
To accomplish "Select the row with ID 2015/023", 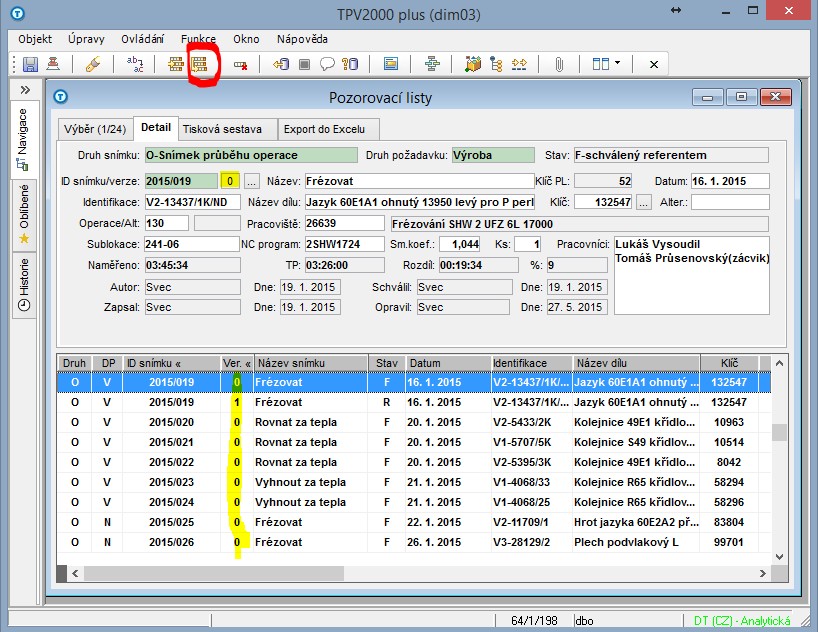I will [414, 482].
